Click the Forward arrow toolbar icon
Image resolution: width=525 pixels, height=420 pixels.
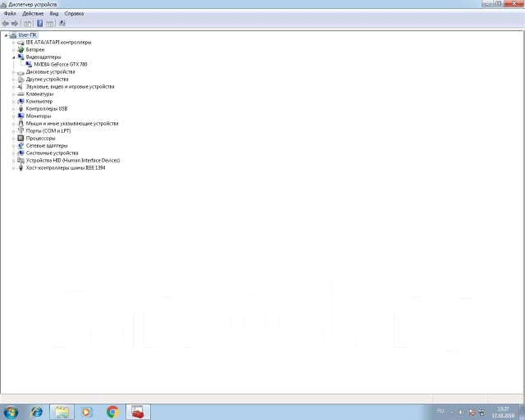tap(15, 24)
